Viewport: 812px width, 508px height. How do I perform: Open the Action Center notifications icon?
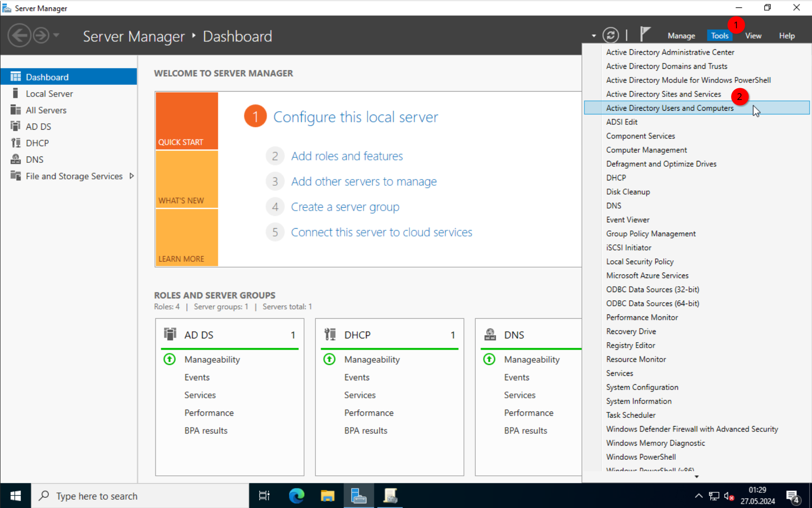click(x=793, y=497)
